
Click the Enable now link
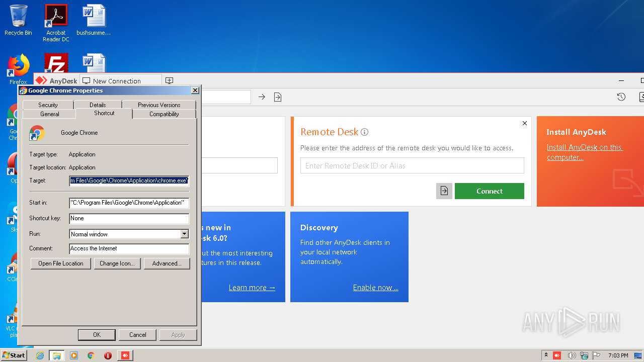(x=376, y=288)
